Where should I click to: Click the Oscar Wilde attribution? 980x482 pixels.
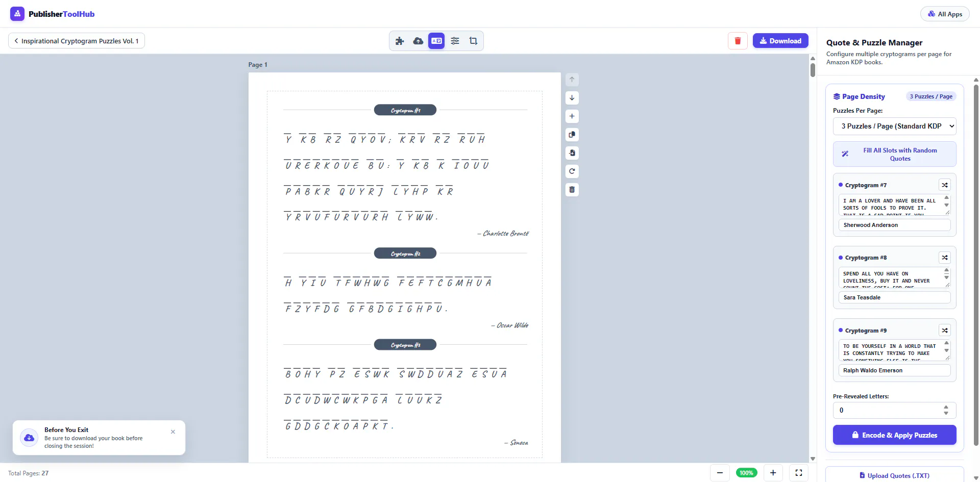[x=510, y=325]
